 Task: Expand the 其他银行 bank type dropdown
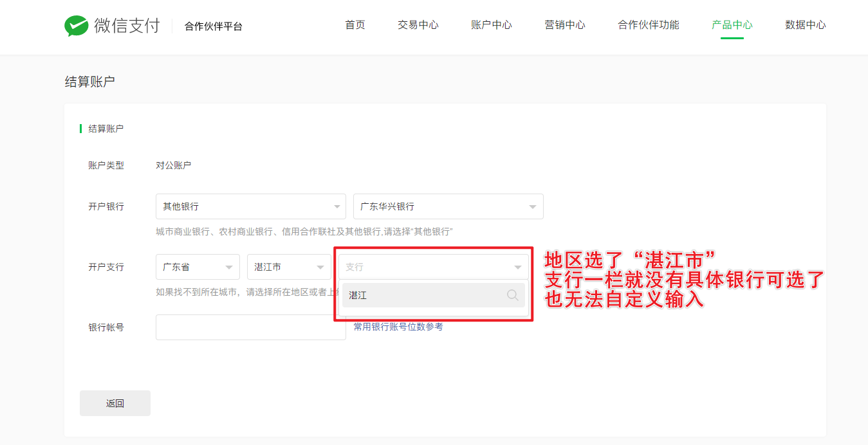[x=251, y=206]
